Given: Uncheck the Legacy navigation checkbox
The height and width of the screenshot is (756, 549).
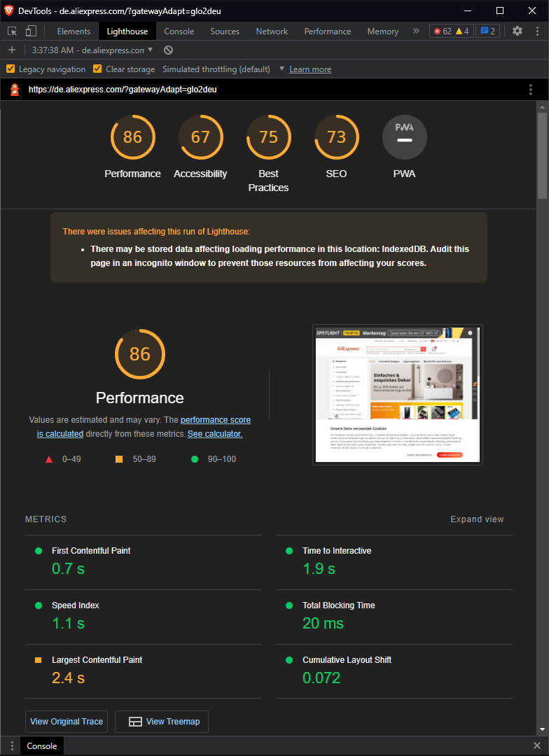Looking at the screenshot, I should coord(10,69).
